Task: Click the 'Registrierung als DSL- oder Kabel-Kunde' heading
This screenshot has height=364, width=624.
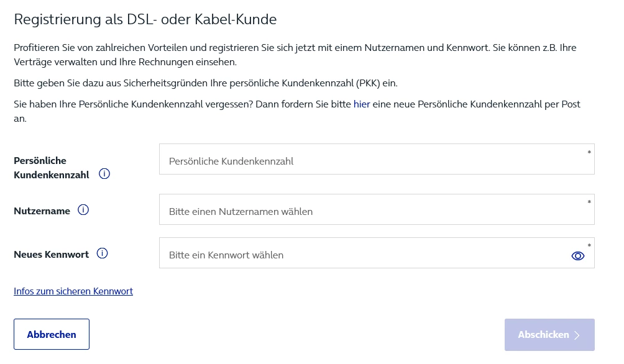Action: coord(145,19)
